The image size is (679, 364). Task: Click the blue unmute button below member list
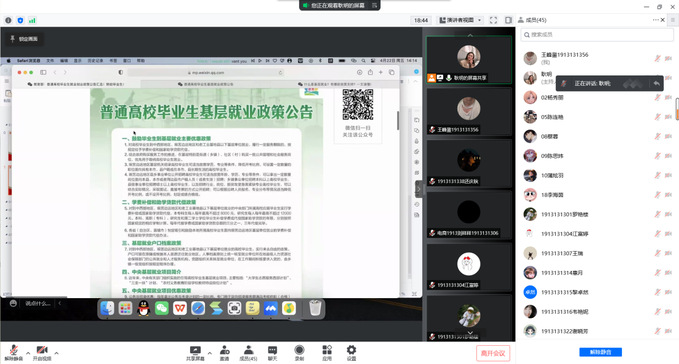[x=600, y=352]
